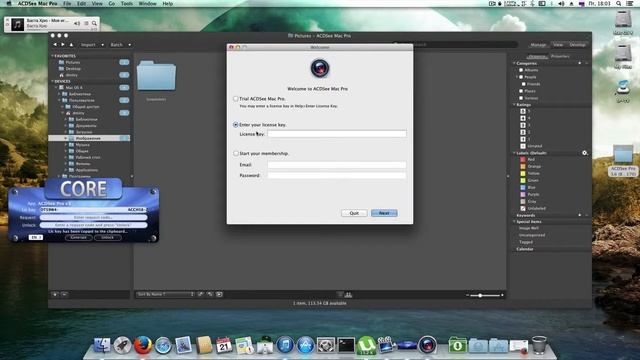Click Uncategorized under Special Items

point(532,235)
